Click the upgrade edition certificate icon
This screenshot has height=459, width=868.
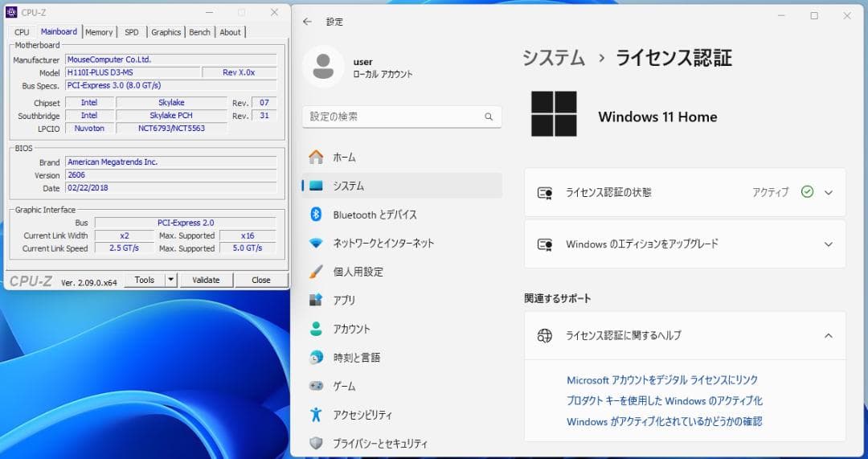(545, 244)
